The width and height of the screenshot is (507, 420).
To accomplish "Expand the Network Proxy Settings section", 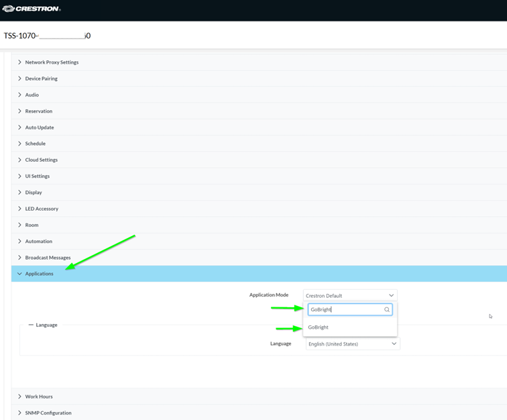I will [x=52, y=62].
